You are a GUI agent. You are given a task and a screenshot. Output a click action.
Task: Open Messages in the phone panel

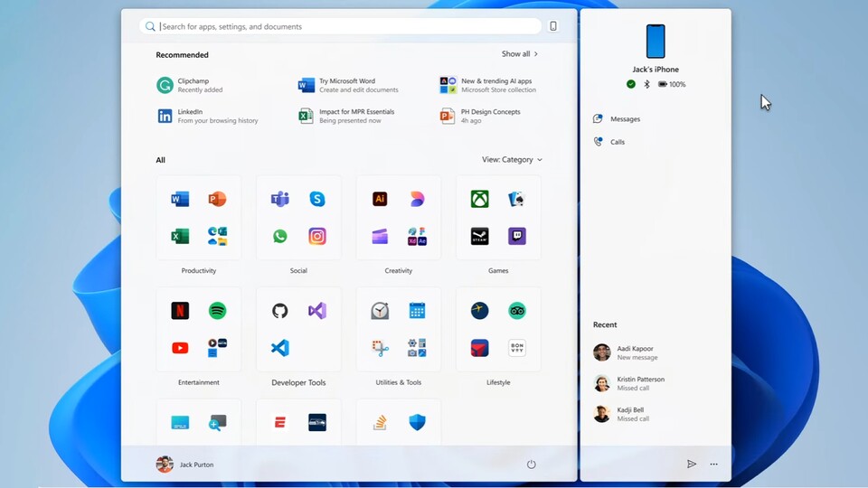(x=624, y=119)
